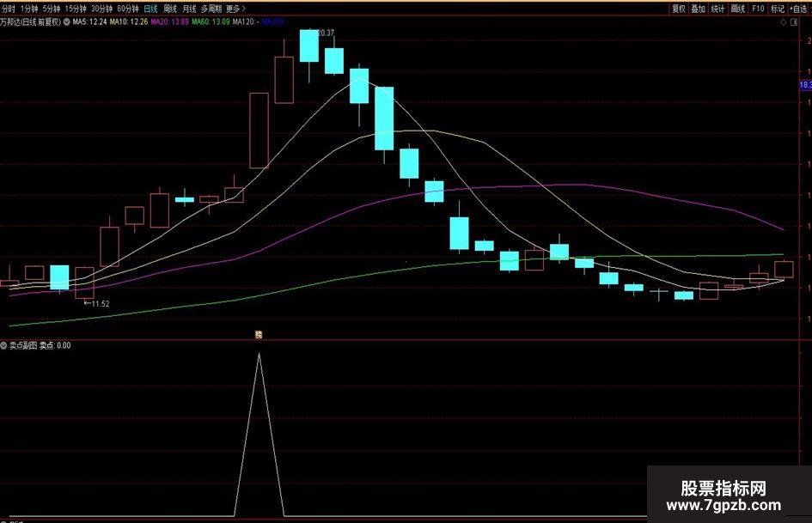
Task: Open the 复权 adjustment button
Action: (x=679, y=9)
